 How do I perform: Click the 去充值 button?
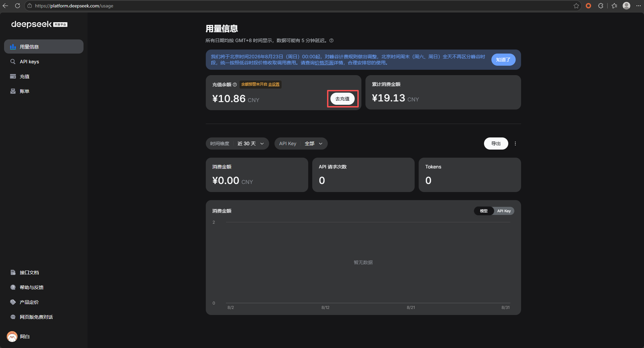(x=343, y=99)
